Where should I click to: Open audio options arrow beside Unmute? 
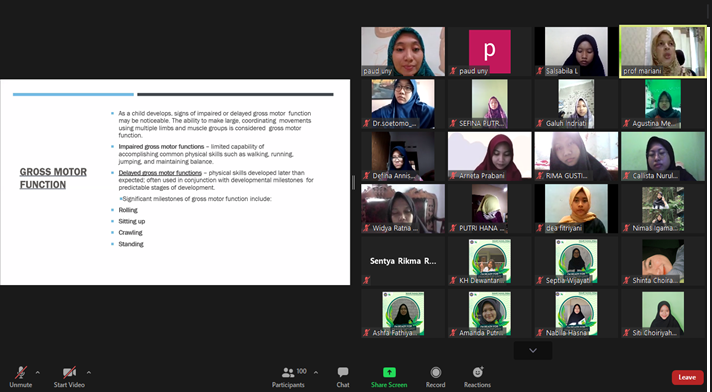pos(38,372)
